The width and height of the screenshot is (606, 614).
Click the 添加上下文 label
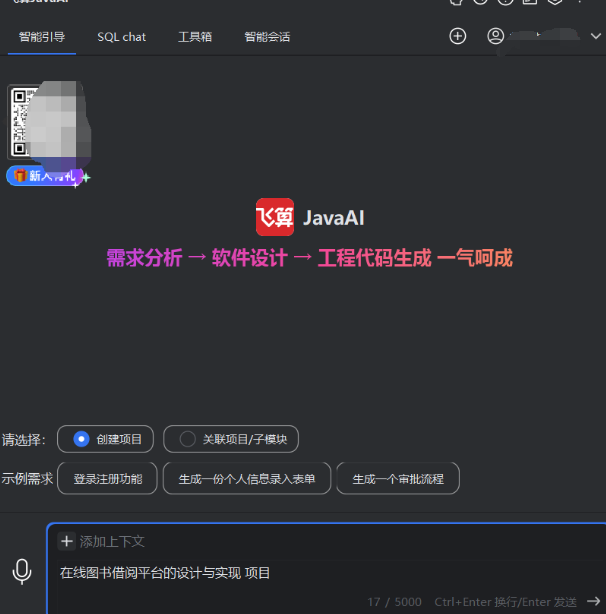pyautogui.click(x=112, y=542)
